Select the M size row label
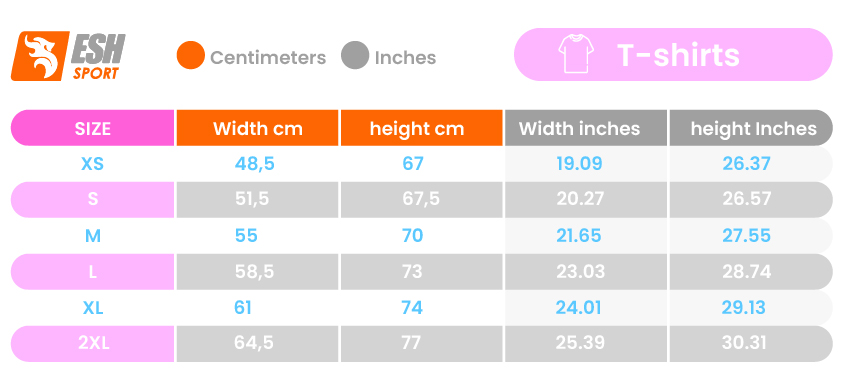Viewport: 843px width, 369px height. point(92,236)
